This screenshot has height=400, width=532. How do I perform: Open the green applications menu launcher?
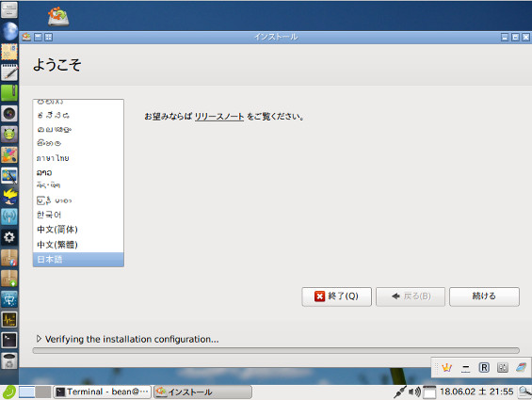point(9,392)
